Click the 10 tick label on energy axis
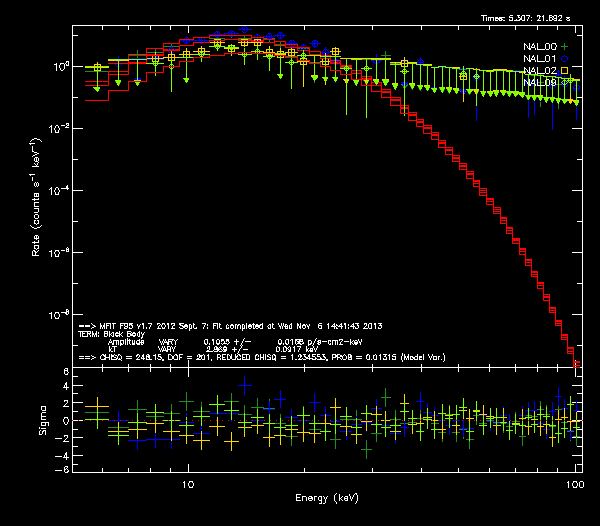 pos(188,484)
